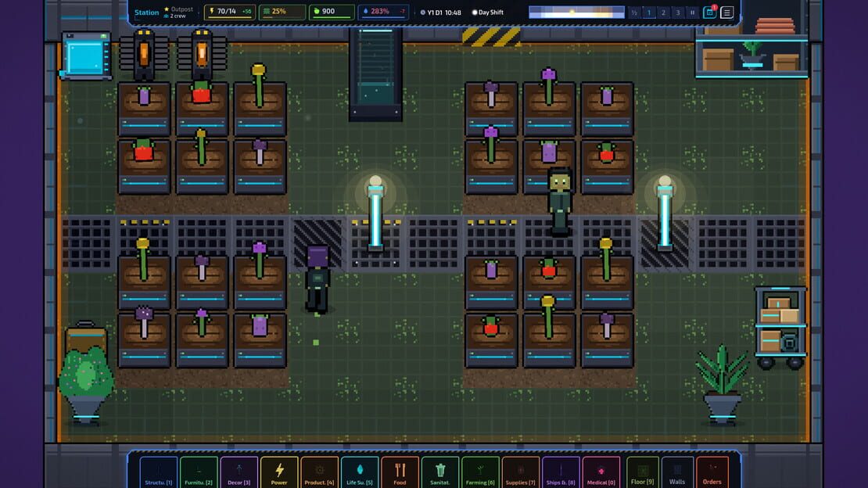Screen dimensions: 868x488
Task: Select the purple-haired crew member
Action: (317, 279)
